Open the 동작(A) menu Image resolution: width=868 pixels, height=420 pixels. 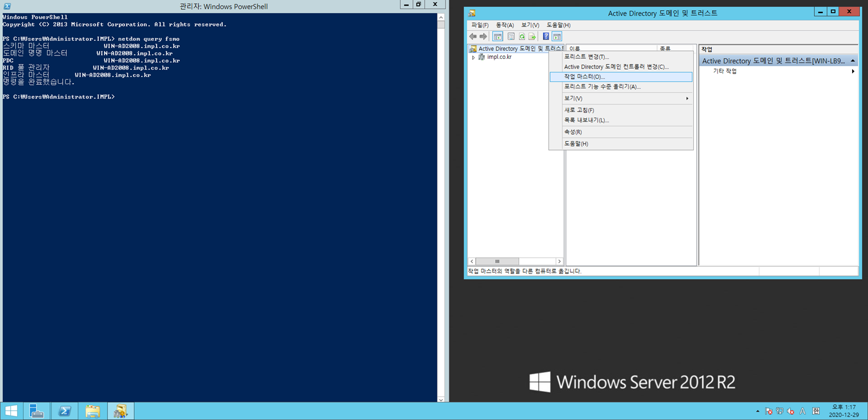[505, 25]
